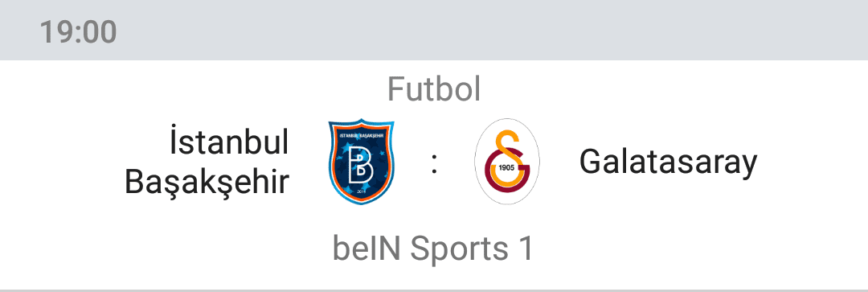Select the word İstanbul in home team name
Image resolution: width=868 pixels, height=292 pixels.
(x=229, y=142)
